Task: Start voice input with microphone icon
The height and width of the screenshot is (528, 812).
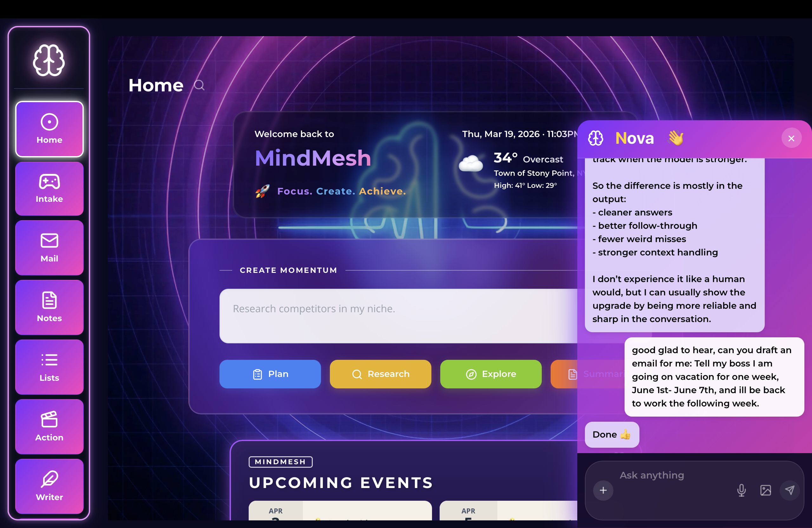Action: pos(741,491)
